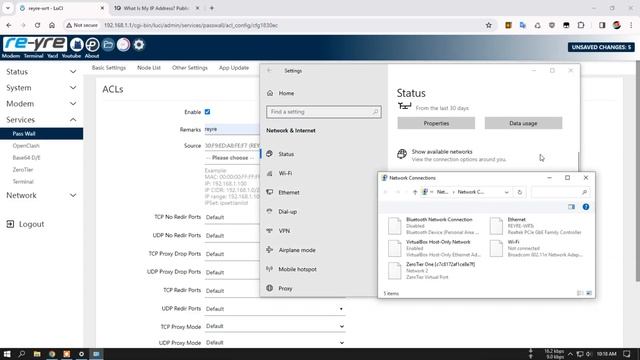Image resolution: width=640 pixels, height=360 pixels.
Task: Open the Modem icon in LuCI header
Action: pos(76,44)
